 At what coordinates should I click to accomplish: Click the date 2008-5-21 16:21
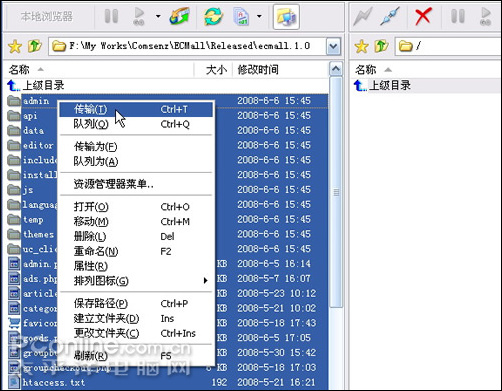point(276,382)
